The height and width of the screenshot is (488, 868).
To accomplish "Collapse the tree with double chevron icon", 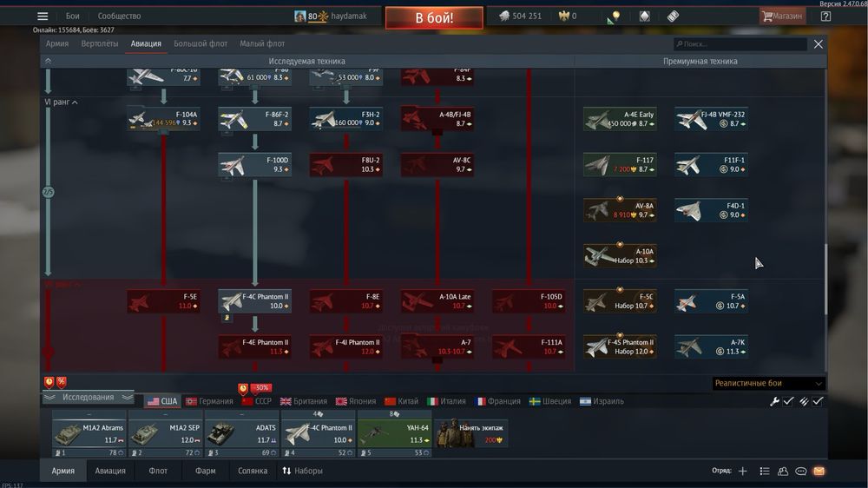I will pos(48,61).
